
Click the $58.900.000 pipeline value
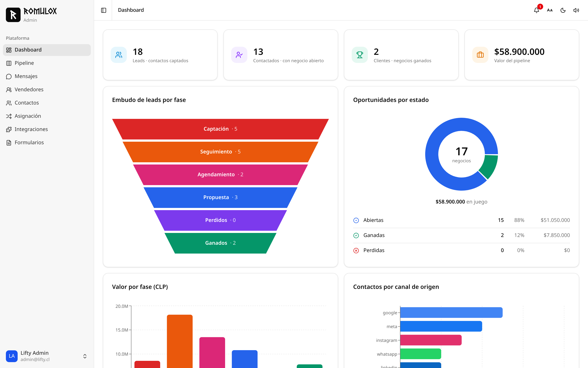(x=519, y=52)
